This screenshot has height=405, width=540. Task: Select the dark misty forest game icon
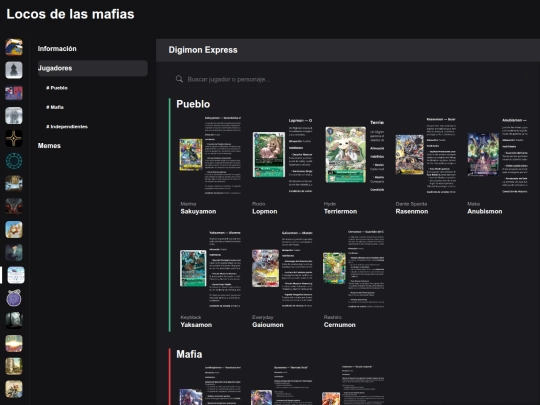tap(14, 320)
